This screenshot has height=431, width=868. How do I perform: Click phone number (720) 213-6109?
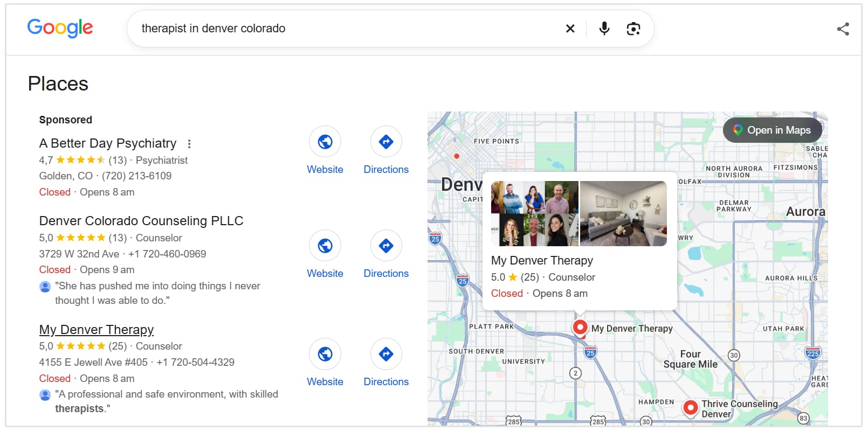[137, 176]
